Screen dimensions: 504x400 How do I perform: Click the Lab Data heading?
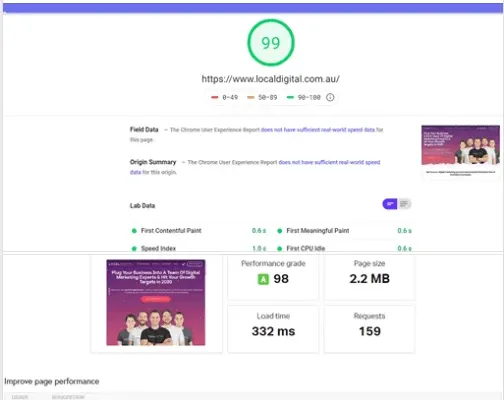142,206
